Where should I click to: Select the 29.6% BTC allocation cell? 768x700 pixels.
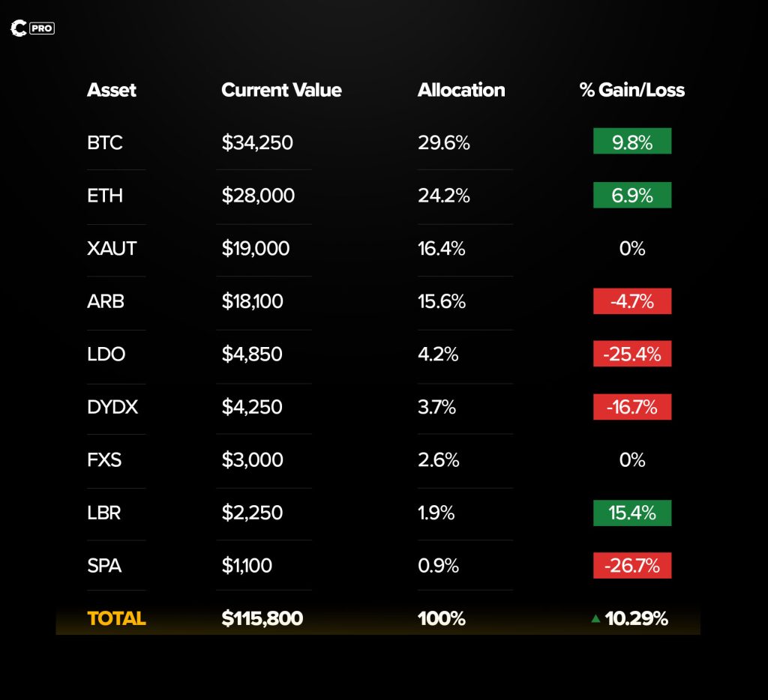[x=444, y=142]
